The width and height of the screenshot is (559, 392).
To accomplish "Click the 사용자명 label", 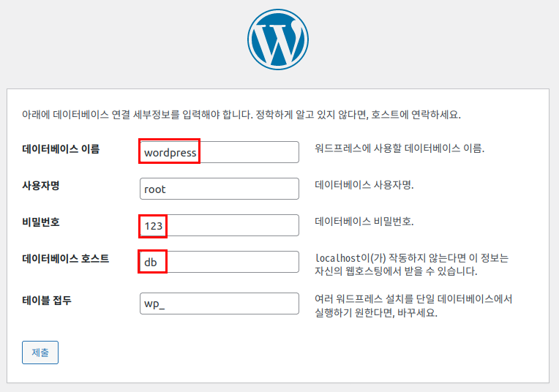I will click(41, 186).
